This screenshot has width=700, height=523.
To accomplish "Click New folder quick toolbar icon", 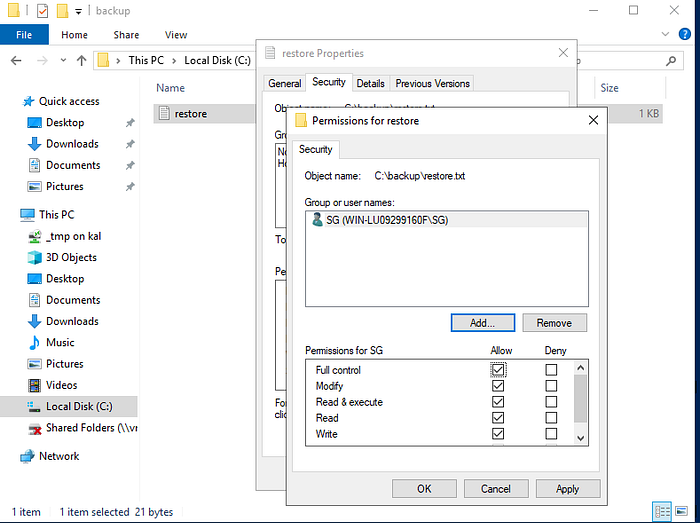I will (x=62, y=10).
